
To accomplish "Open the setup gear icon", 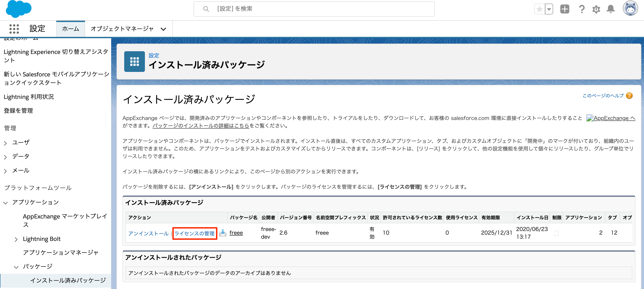I will coord(596,9).
